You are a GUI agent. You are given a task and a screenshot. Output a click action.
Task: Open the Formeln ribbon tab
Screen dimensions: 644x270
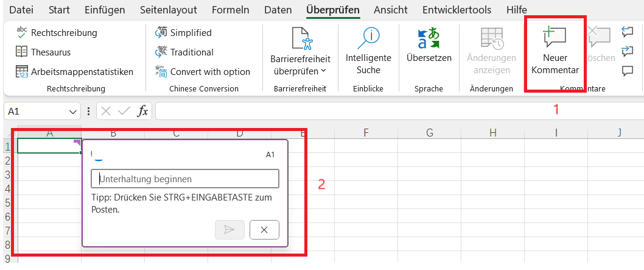click(231, 10)
